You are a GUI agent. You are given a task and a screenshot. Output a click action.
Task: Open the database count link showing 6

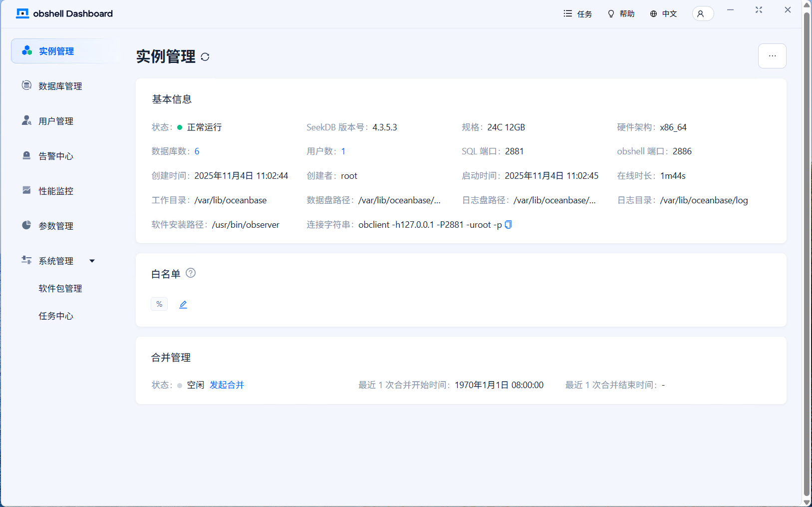point(196,151)
